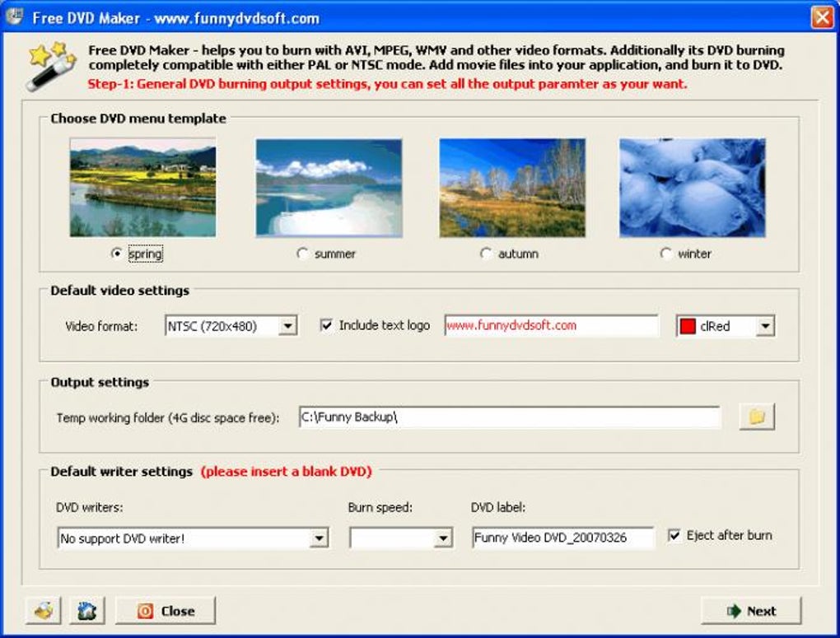Uncheck Eject after burn
Viewport: 840px width, 638px height.
674,535
